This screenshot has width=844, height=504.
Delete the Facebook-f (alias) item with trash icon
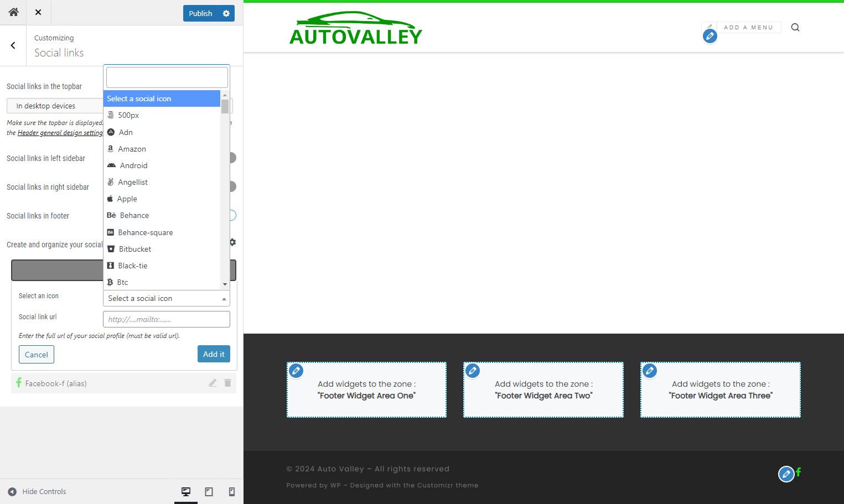pyautogui.click(x=227, y=383)
